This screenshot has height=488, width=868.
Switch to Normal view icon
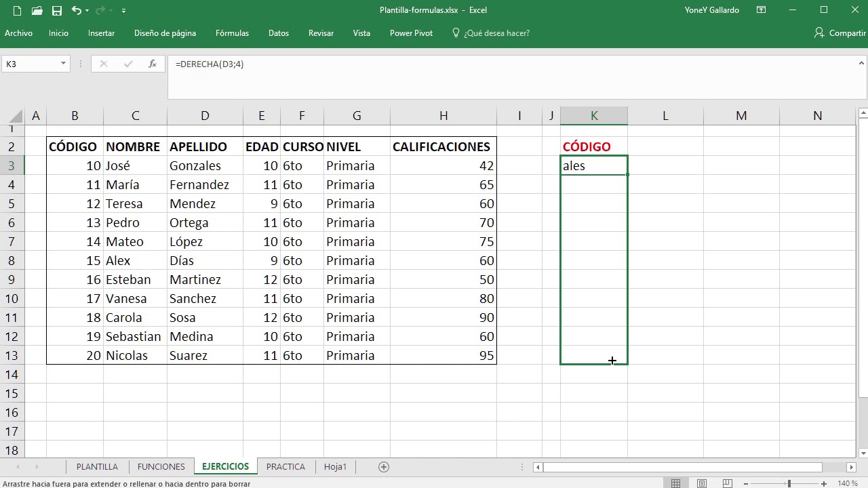point(675,483)
